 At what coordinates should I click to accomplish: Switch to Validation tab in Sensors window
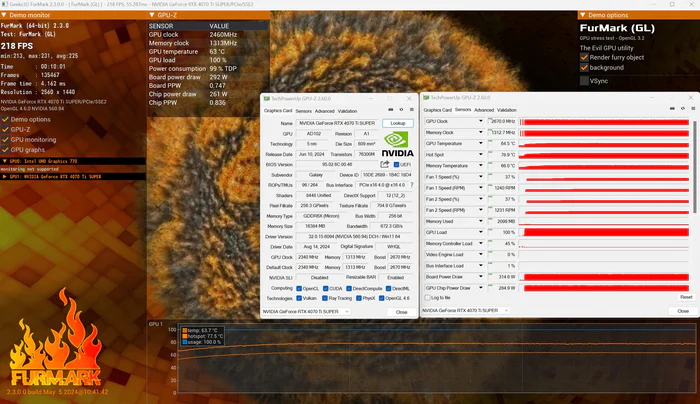(507, 110)
